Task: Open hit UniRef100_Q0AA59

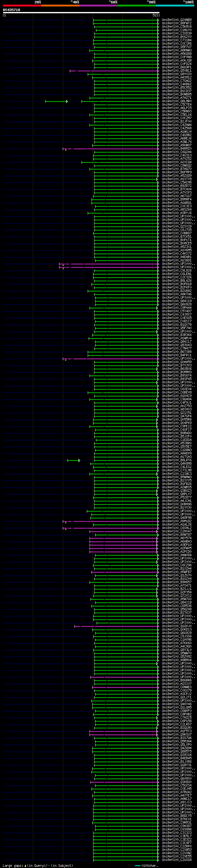Action: [177, 362]
